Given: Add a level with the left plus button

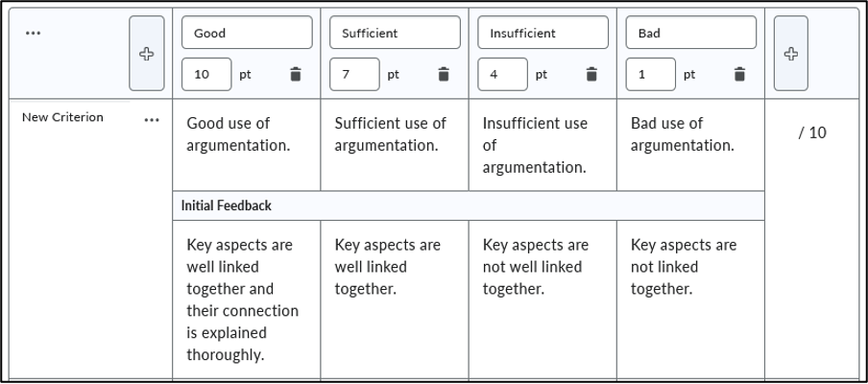Looking at the screenshot, I should tap(147, 54).
